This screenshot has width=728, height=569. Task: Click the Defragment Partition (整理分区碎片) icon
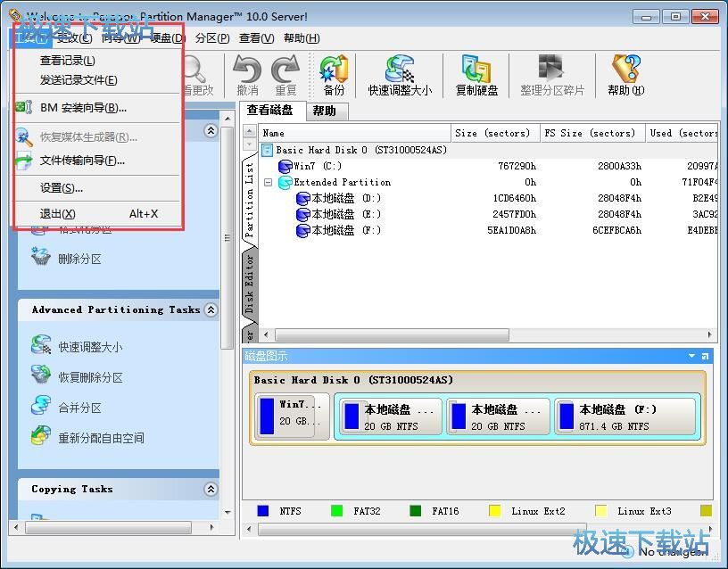pos(551,75)
